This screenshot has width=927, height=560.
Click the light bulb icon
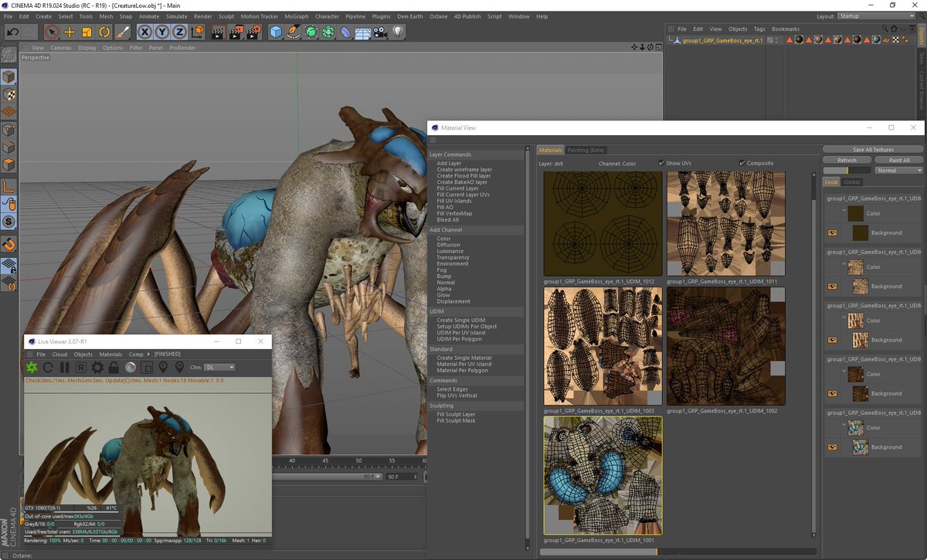[398, 32]
